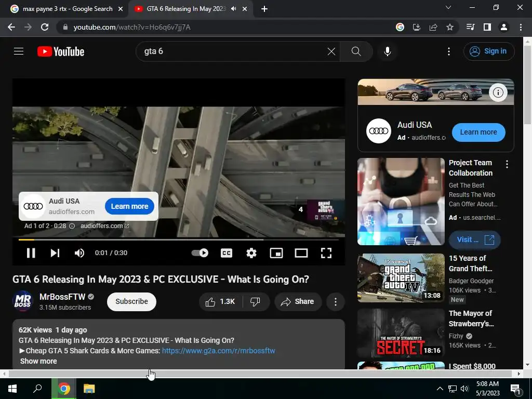Enable miniplayer mode

point(276,253)
